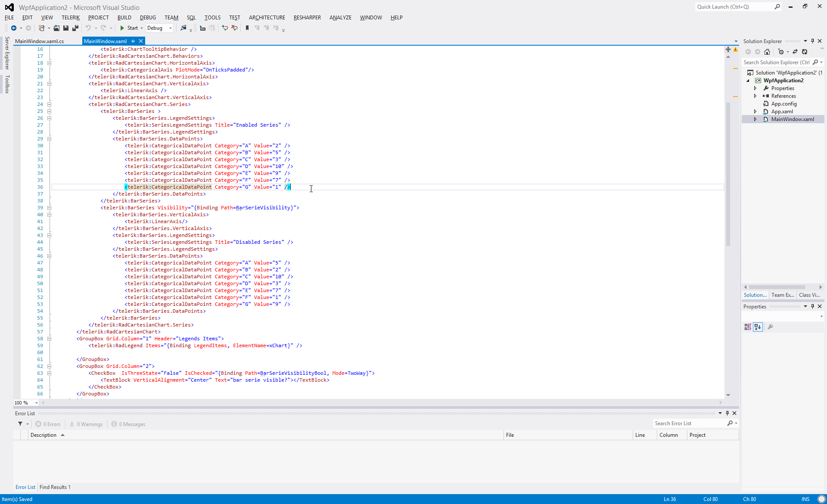Click the Undo toolbar icon
This screenshot has height=504, width=827.
pos(88,28)
